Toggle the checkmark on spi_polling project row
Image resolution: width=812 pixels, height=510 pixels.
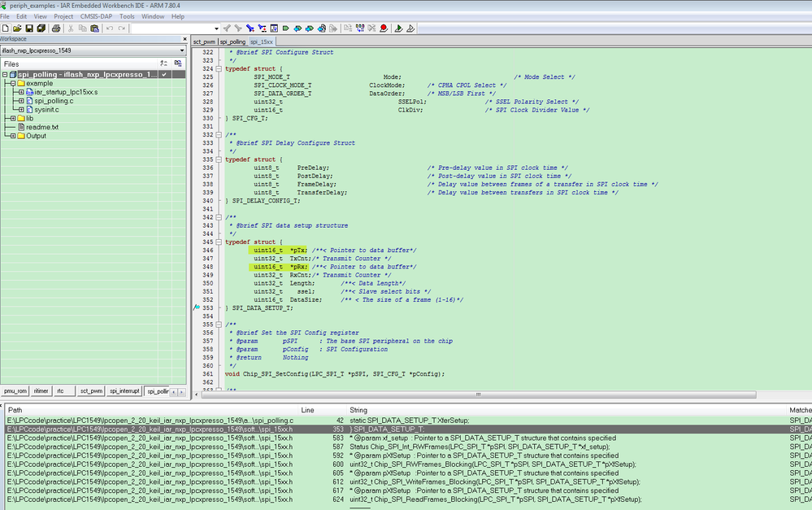164,74
